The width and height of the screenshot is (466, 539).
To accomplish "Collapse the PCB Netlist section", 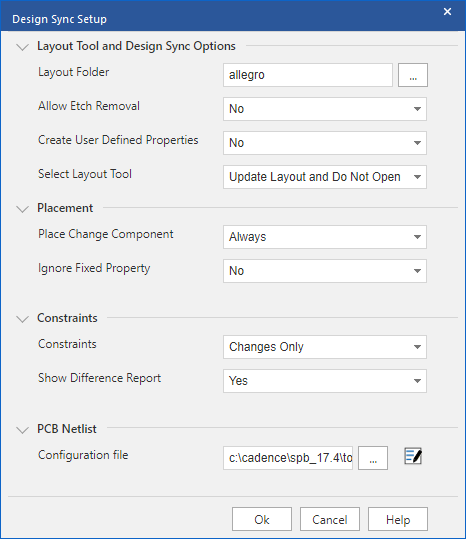I will pos(23,430).
